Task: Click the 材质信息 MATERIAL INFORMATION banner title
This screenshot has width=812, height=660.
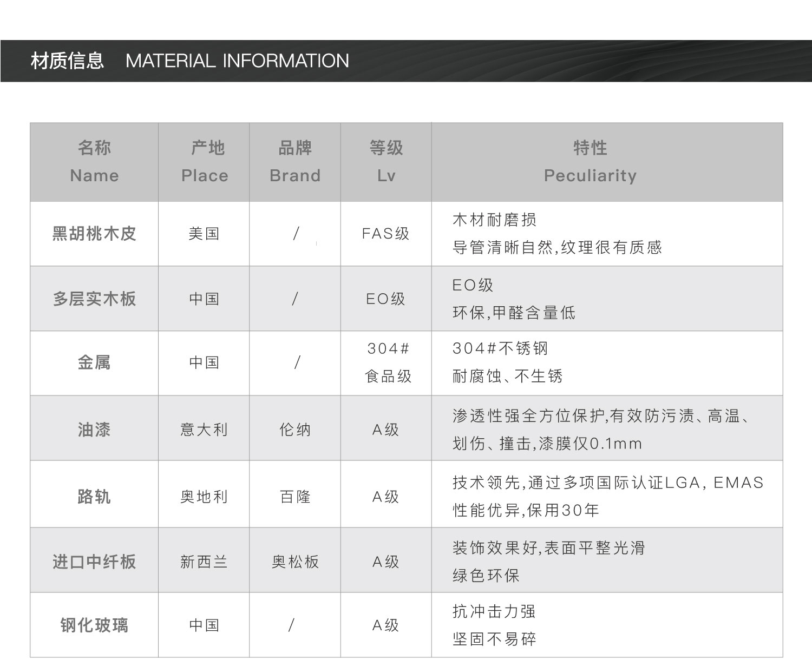Action: (x=189, y=61)
